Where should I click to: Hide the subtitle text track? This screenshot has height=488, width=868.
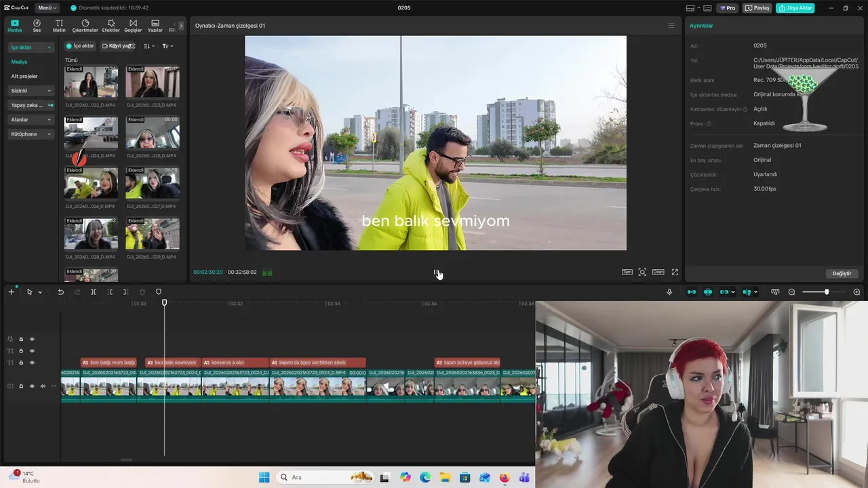coord(32,363)
